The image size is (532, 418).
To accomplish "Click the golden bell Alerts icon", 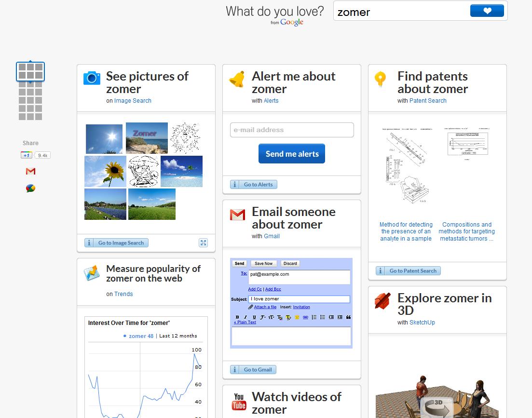I will pos(237,79).
